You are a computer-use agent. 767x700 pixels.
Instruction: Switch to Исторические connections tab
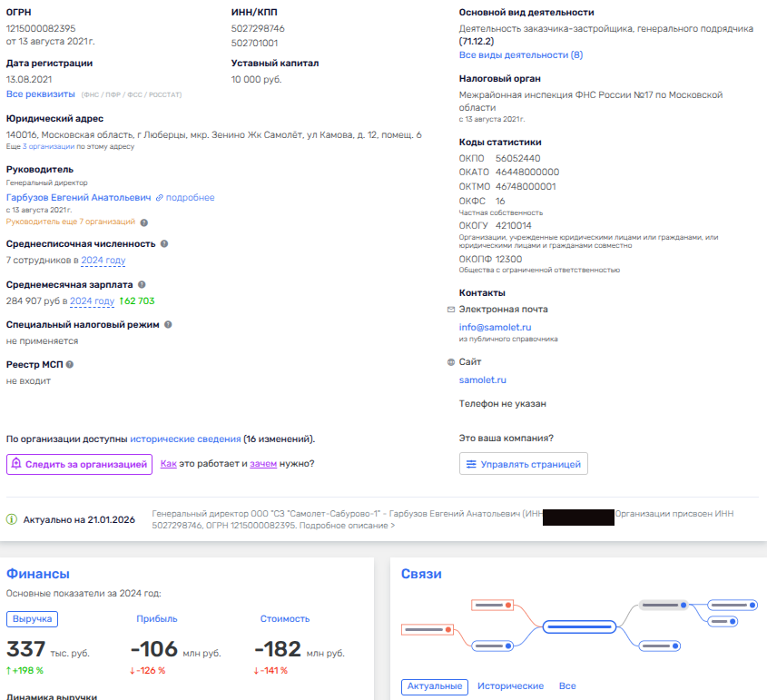pos(510,686)
